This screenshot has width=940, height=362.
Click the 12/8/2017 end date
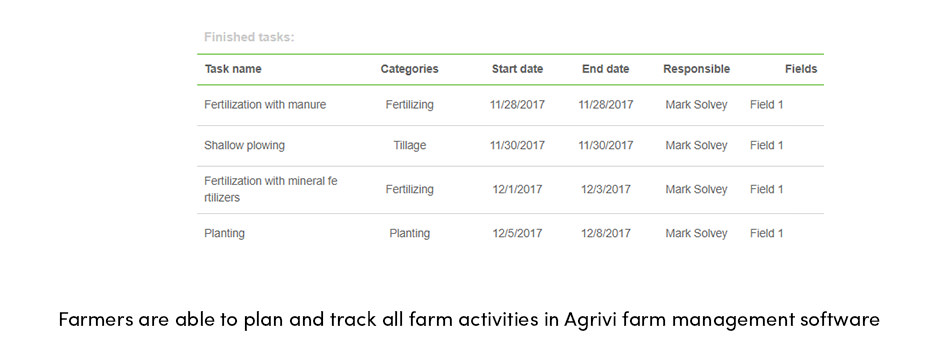pyautogui.click(x=605, y=233)
